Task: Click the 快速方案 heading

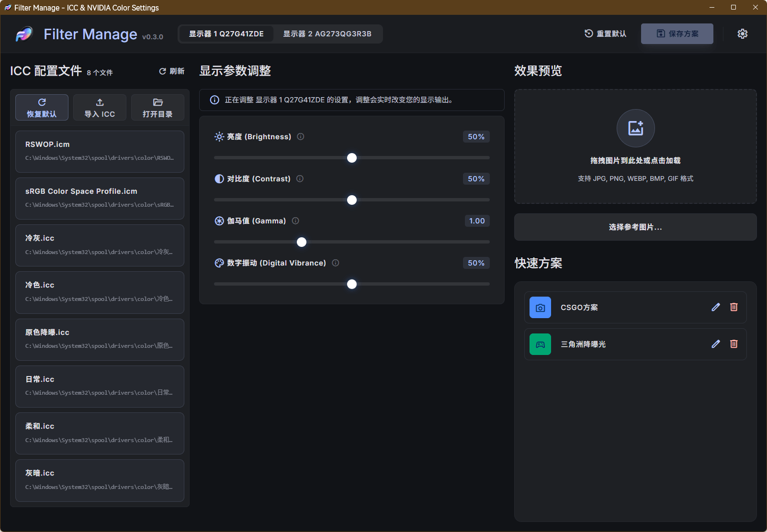Action: click(538, 263)
